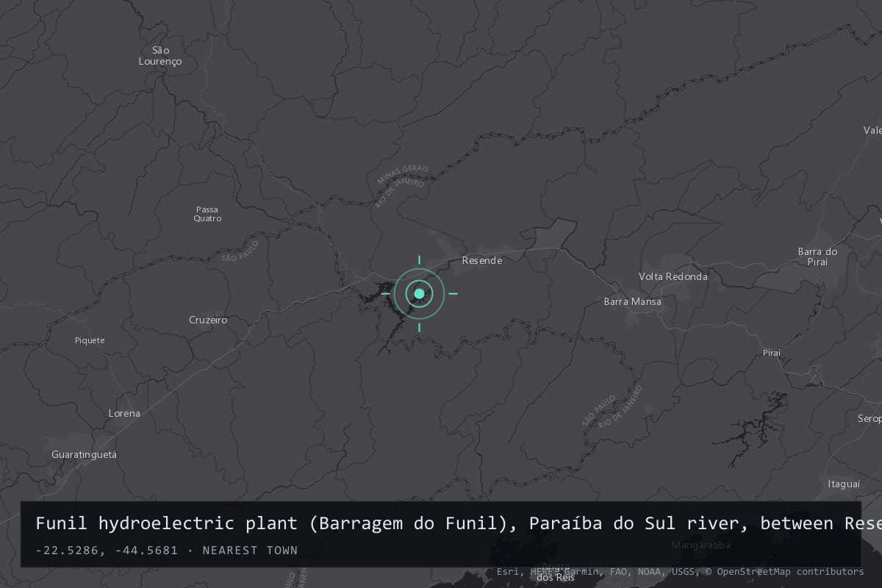
Task: Click the NEAREST TOWN caption label
Action: point(250,550)
